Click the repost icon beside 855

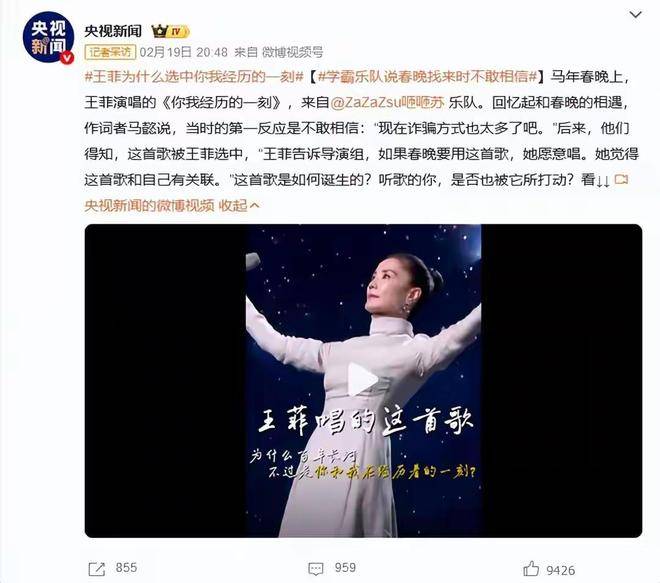97,569
